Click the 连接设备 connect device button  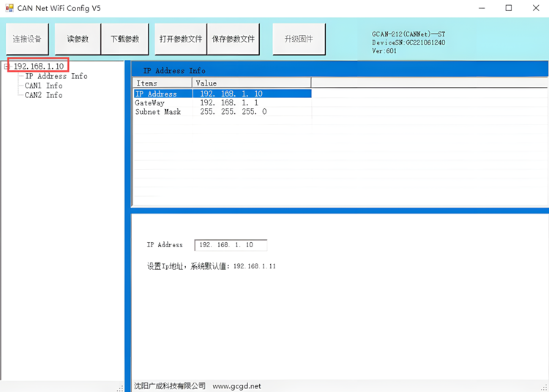click(27, 39)
